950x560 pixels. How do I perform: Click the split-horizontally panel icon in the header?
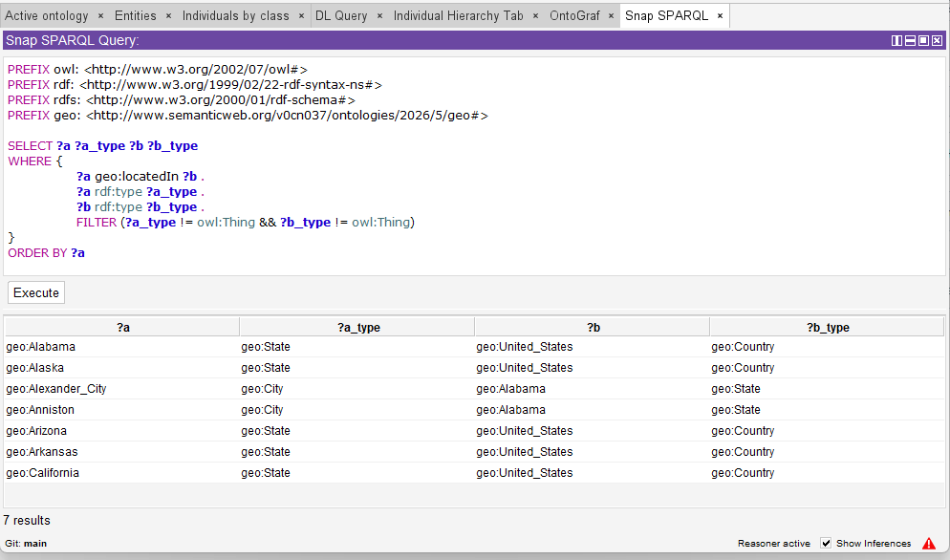click(910, 40)
